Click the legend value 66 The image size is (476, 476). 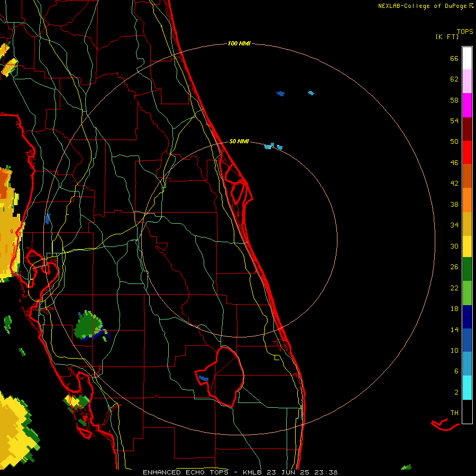(454, 59)
